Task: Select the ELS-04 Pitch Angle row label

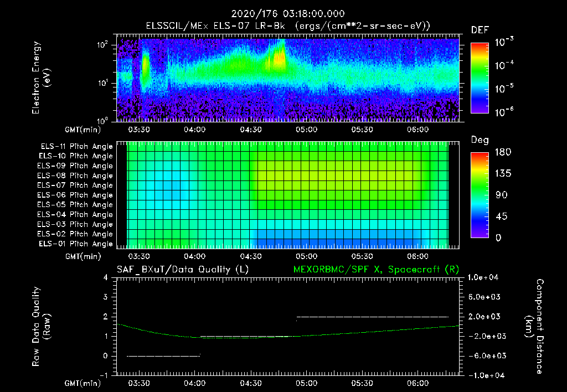Action: coord(75,214)
